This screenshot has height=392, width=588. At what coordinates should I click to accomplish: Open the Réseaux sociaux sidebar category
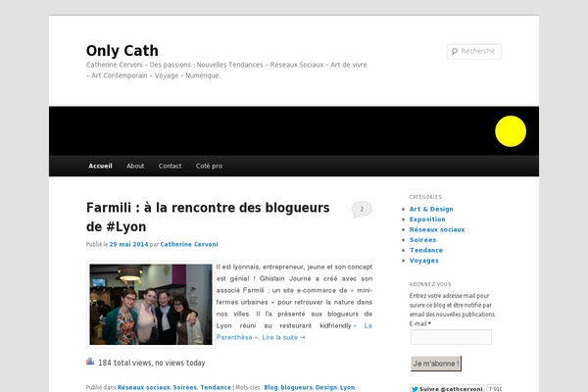[x=437, y=229]
